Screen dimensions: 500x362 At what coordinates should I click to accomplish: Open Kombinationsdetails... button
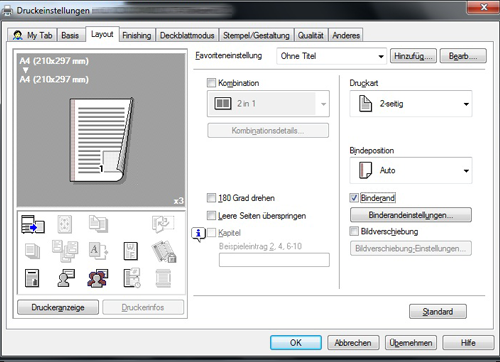[268, 130]
